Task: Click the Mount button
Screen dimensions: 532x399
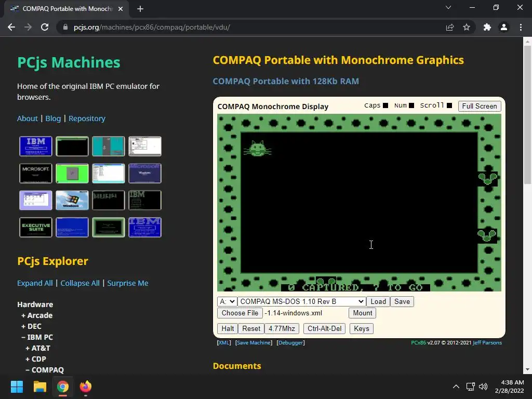Action: (x=362, y=313)
